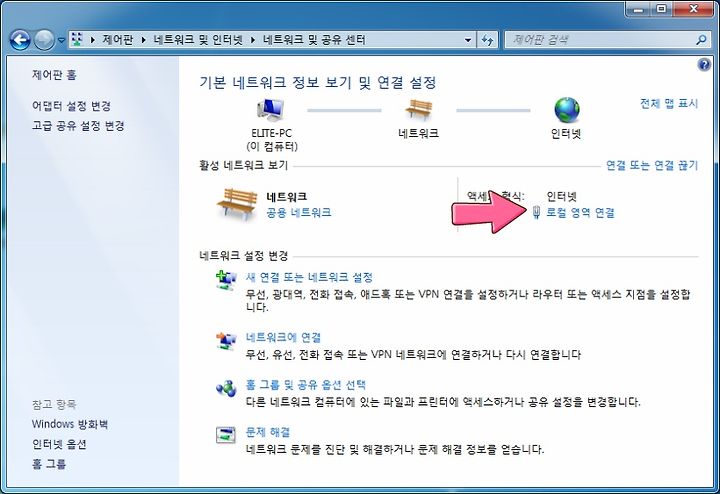Open 인터넷 옵션 in sidebar

coord(59,444)
